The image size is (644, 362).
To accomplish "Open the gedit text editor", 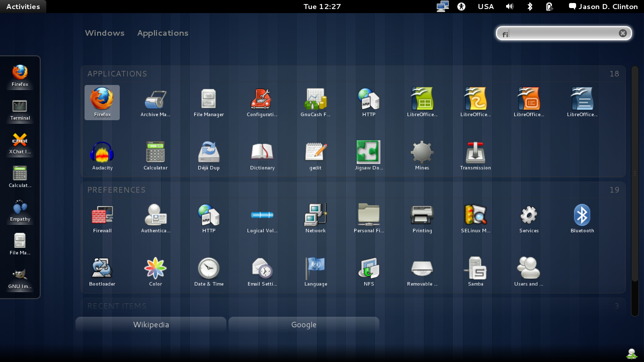I will click(x=315, y=155).
